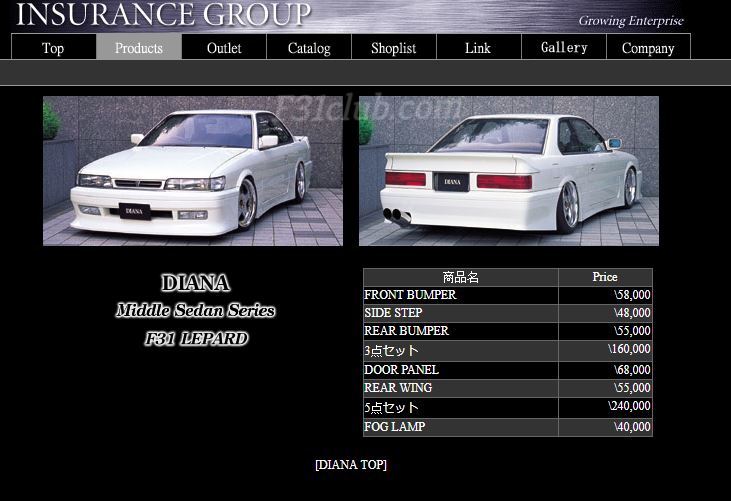
Task: Click the Price column header
Action: (x=605, y=277)
